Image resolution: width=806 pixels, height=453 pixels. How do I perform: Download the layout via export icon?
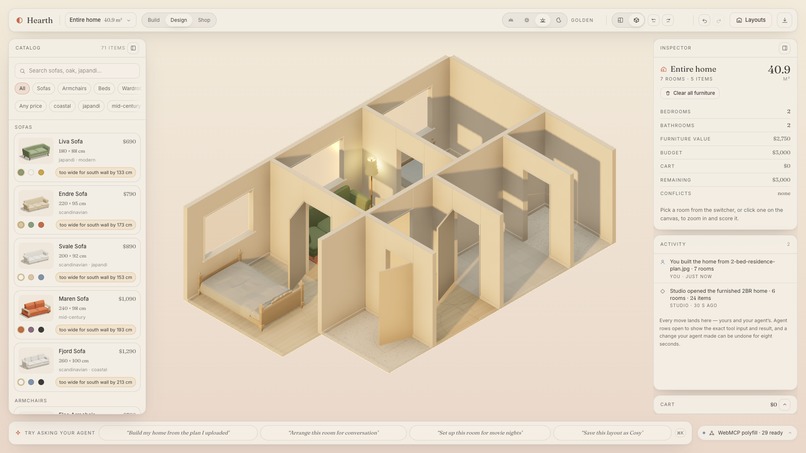(784, 20)
